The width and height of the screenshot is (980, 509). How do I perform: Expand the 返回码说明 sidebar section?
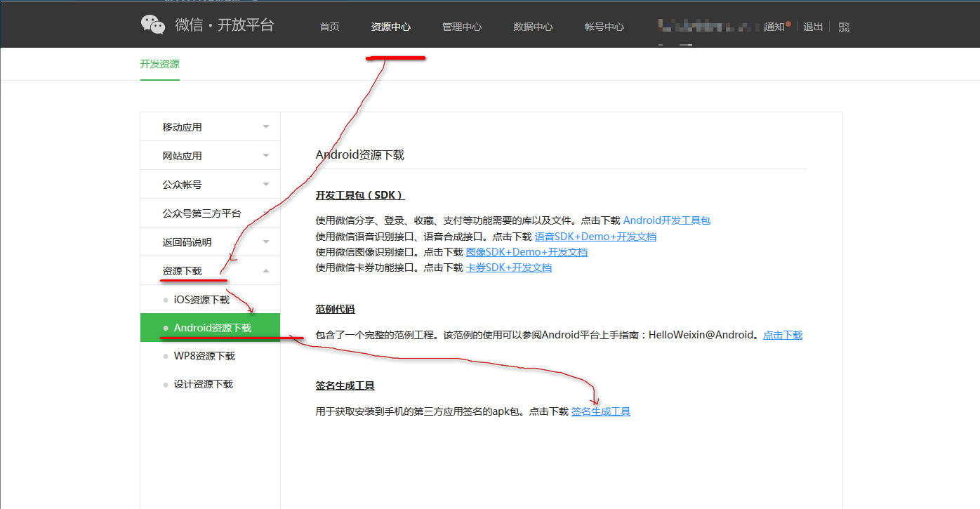(x=210, y=242)
